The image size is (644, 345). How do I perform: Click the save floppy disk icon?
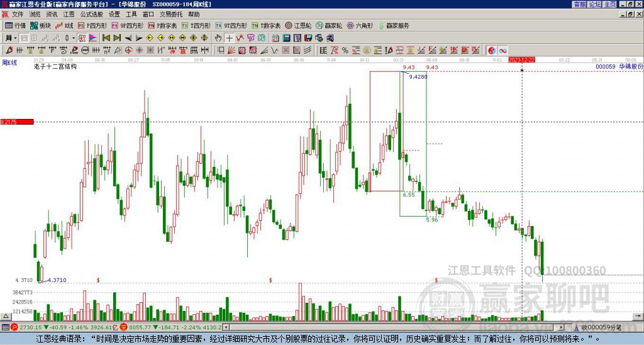(x=308, y=38)
